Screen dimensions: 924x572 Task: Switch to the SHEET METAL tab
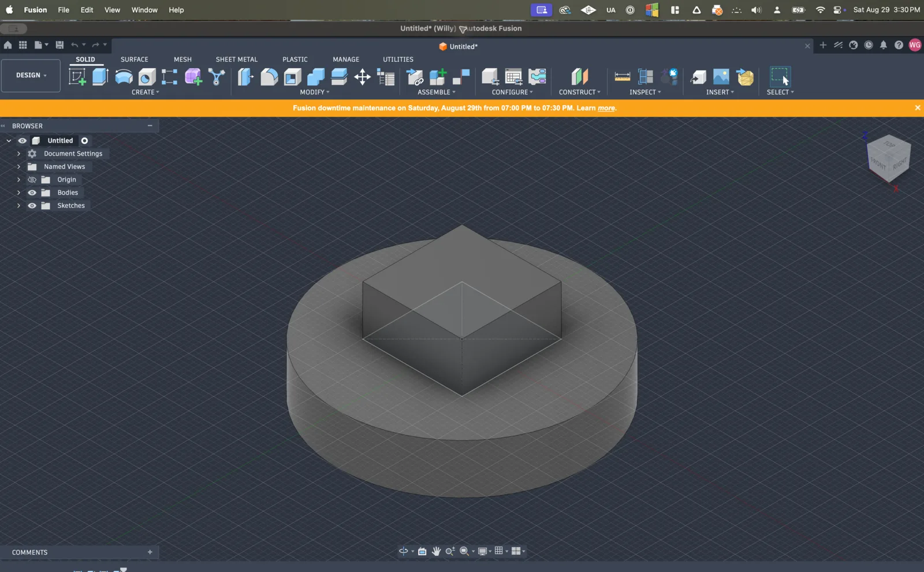[237, 60]
